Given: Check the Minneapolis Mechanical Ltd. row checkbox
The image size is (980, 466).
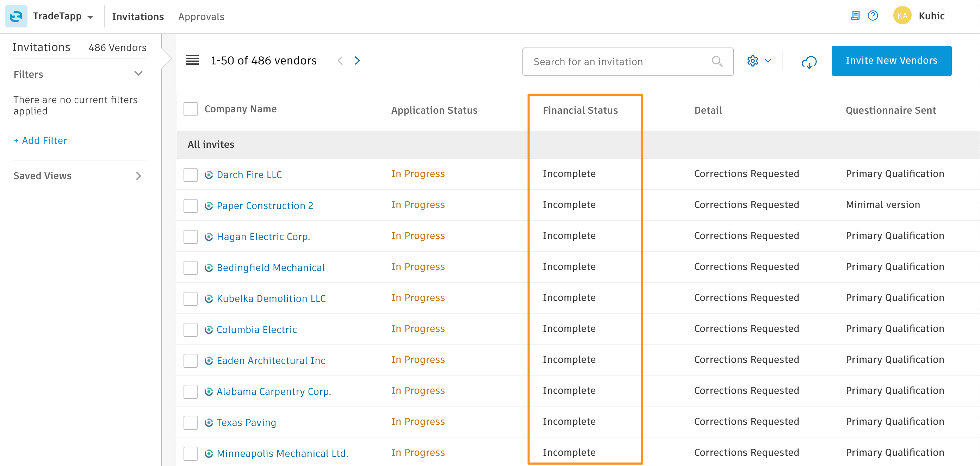Looking at the screenshot, I should pyautogui.click(x=190, y=453).
